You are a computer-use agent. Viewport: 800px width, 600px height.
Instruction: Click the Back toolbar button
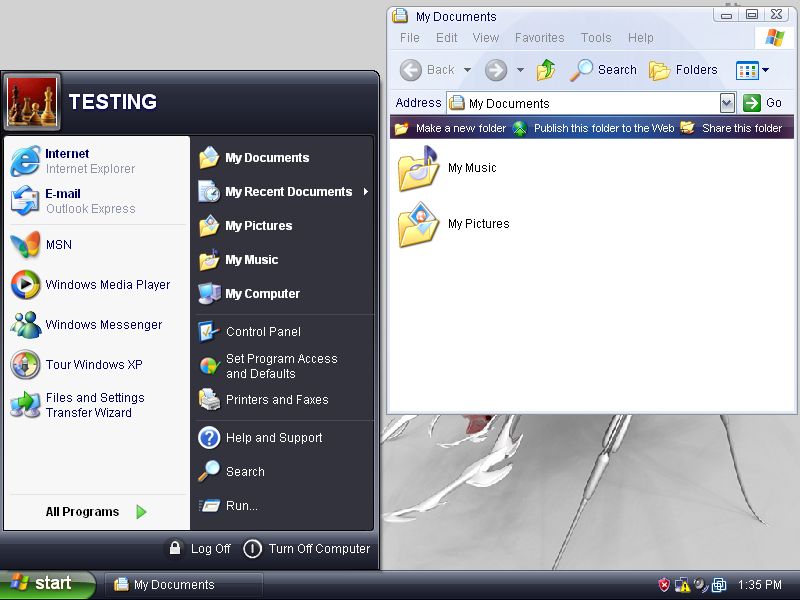(428, 70)
